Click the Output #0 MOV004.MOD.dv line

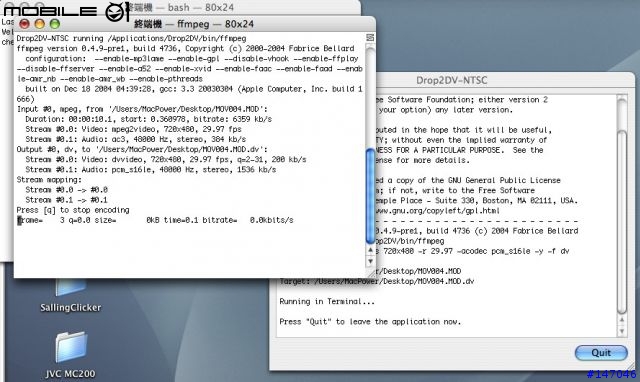(x=142, y=149)
